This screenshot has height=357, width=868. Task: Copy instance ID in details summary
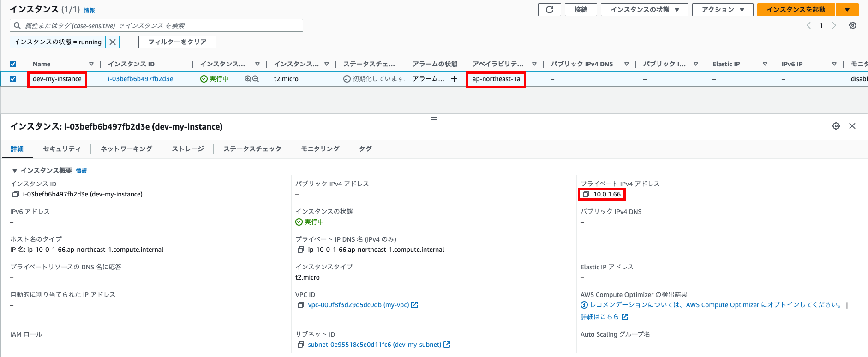[16, 194]
